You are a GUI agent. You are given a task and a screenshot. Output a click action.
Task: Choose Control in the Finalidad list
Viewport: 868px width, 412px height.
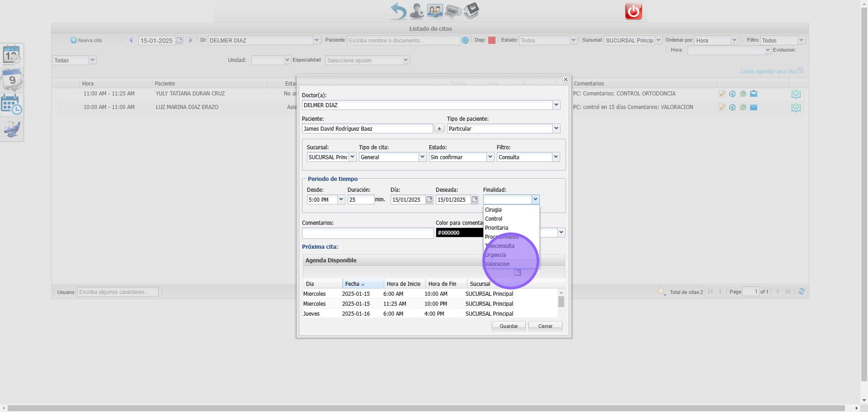tap(494, 219)
